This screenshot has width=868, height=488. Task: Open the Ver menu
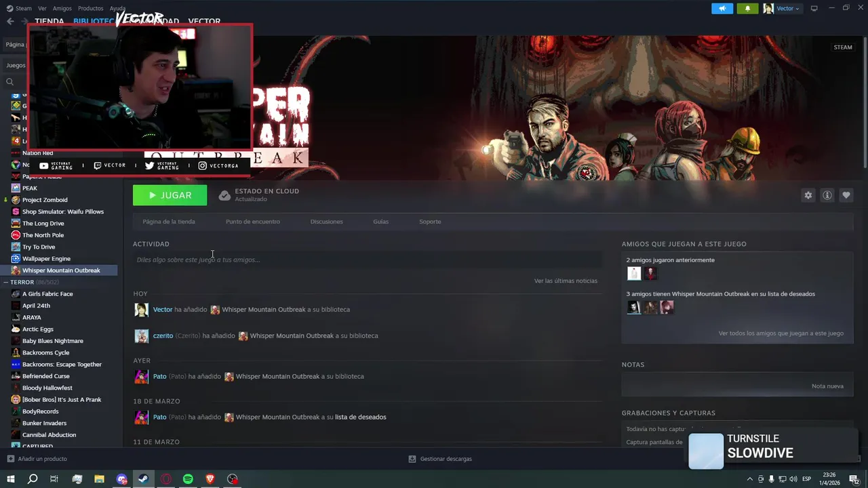[x=42, y=8]
